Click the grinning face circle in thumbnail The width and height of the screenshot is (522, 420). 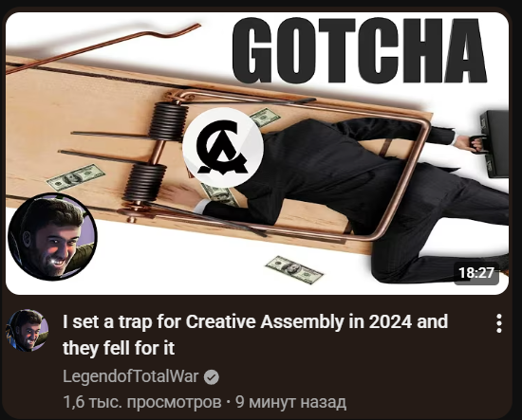click(x=52, y=236)
